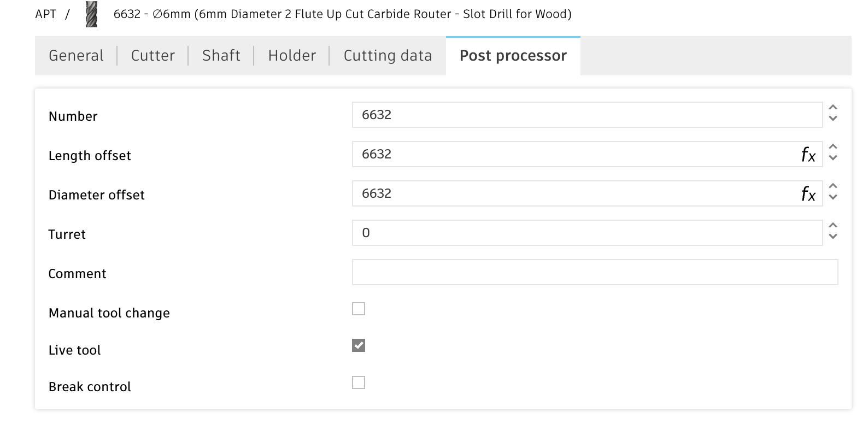Decrease the Number field with down arrow
Image resolution: width=868 pixels, height=424 pixels.
point(833,118)
